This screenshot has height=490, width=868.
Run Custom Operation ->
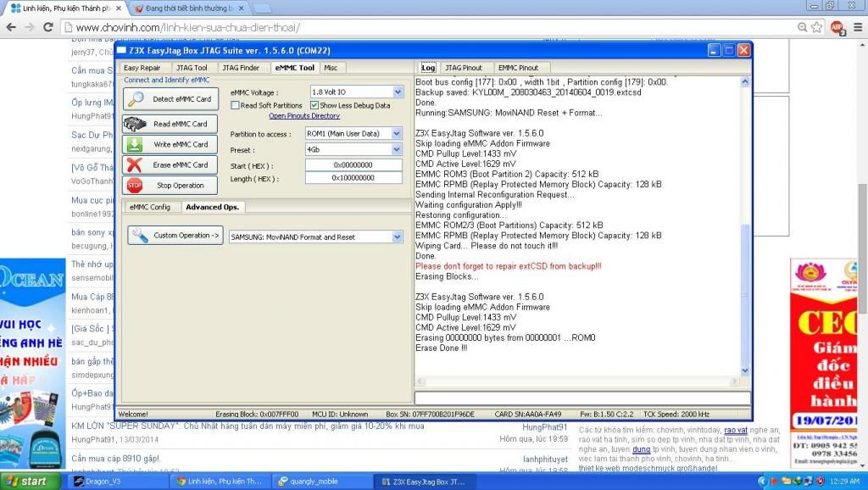(175, 236)
